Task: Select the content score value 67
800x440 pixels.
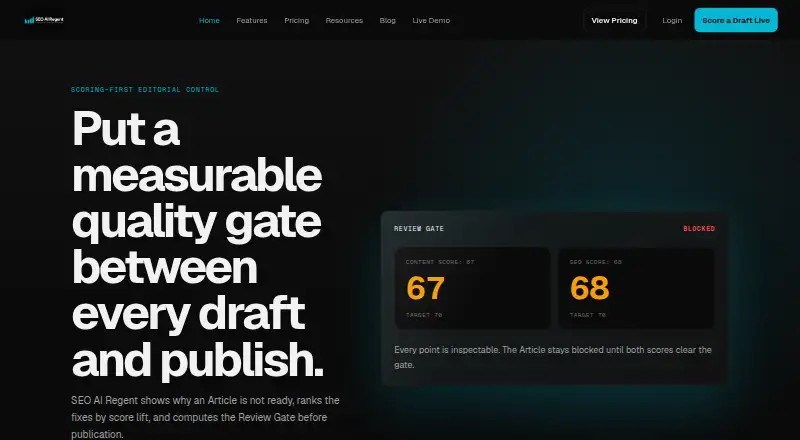Action: pyautogui.click(x=426, y=288)
